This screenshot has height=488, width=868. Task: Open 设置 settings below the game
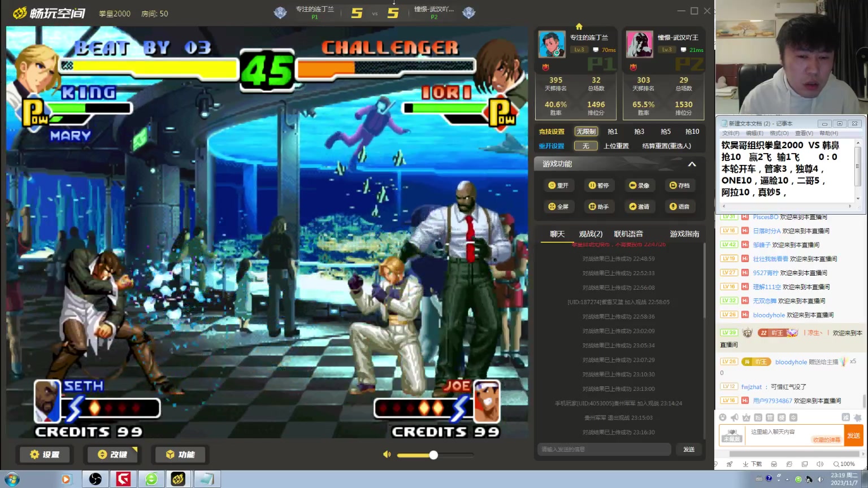click(x=45, y=455)
